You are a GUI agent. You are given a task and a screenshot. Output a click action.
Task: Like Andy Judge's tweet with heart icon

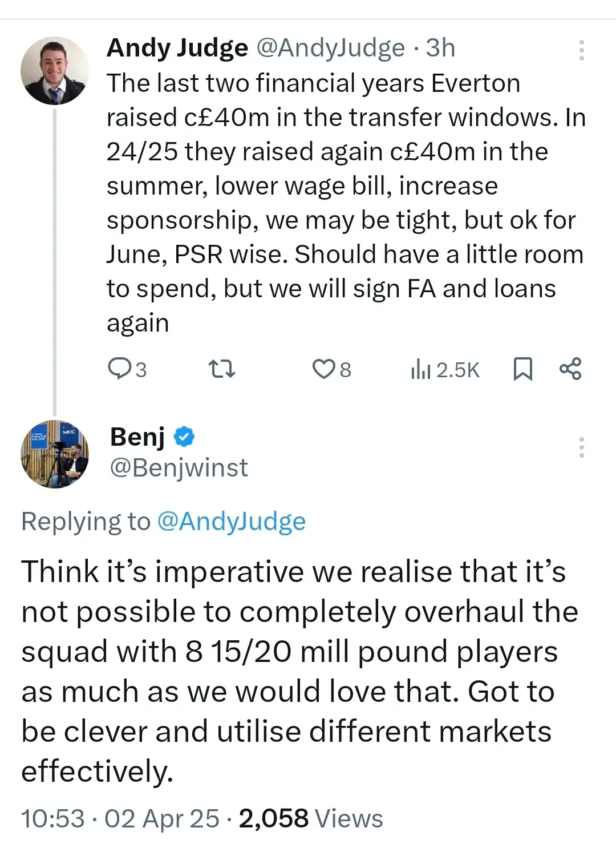323,369
